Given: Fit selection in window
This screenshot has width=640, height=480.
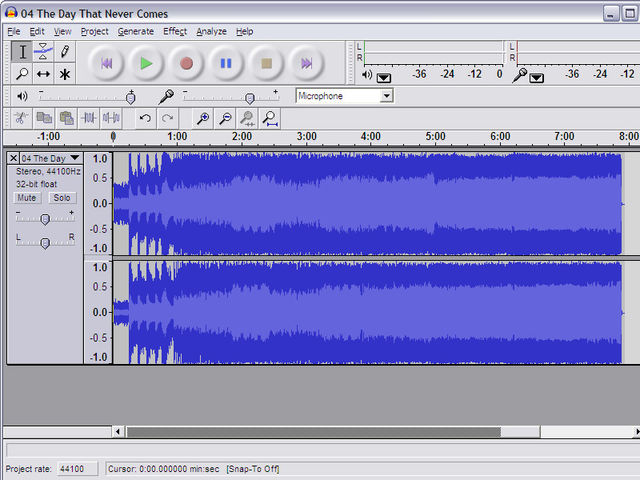Looking at the screenshot, I should pyautogui.click(x=247, y=118).
